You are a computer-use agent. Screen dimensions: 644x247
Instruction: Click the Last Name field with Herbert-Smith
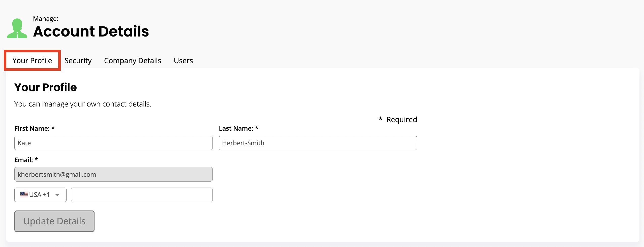[x=318, y=143]
